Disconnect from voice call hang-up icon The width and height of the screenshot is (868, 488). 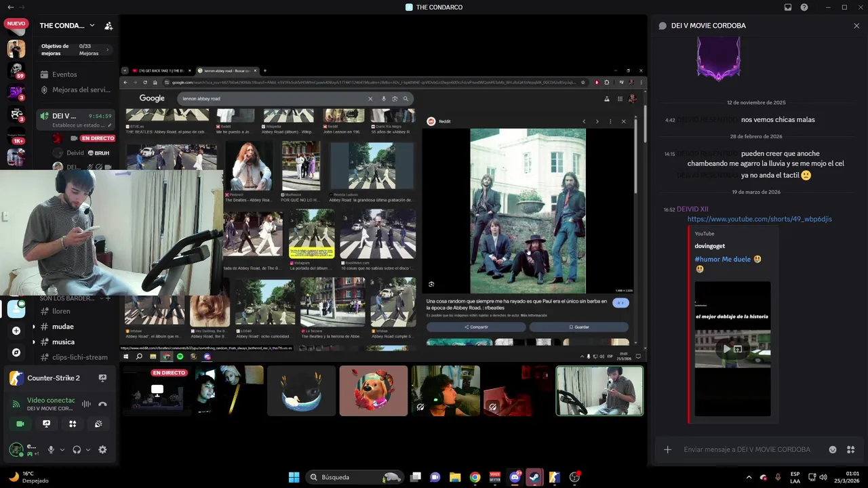coord(102,404)
